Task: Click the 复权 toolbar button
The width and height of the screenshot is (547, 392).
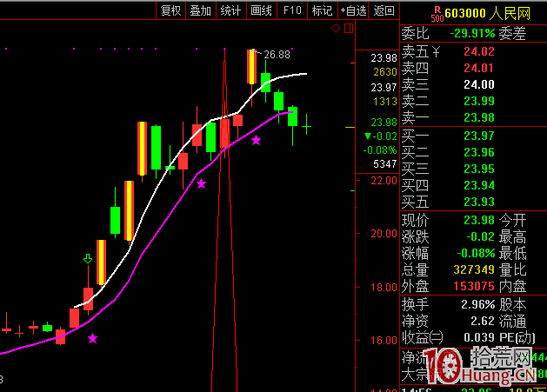Action: point(171,10)
